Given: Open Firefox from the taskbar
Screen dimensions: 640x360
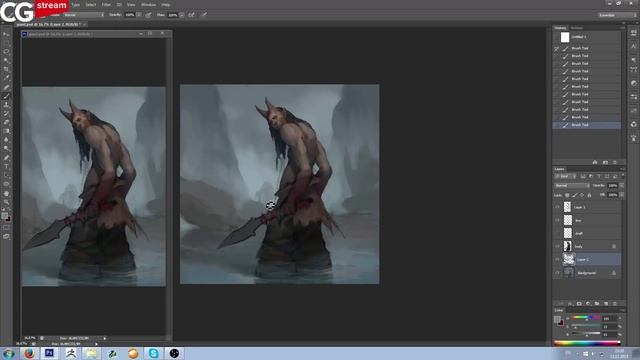Looking at the screenshot, I should click(x=29, y=353).
